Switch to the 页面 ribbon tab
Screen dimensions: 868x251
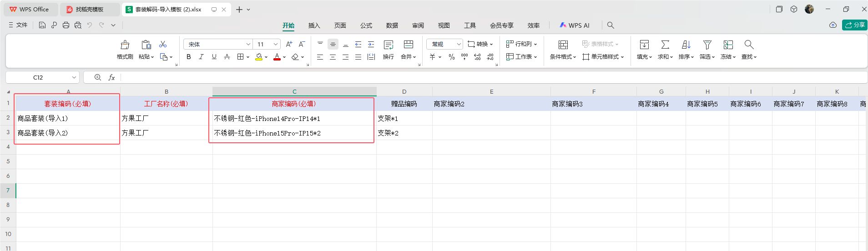(340, 25)
